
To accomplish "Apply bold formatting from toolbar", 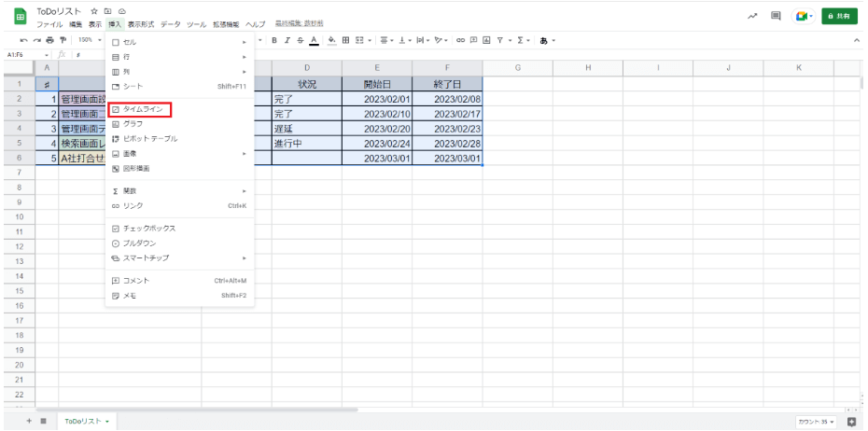I will click(274, 40).
